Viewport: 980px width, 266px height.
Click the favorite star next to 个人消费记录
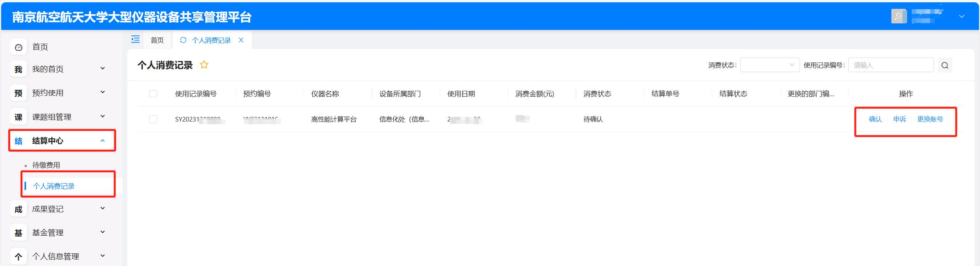(x=204, y=65)
